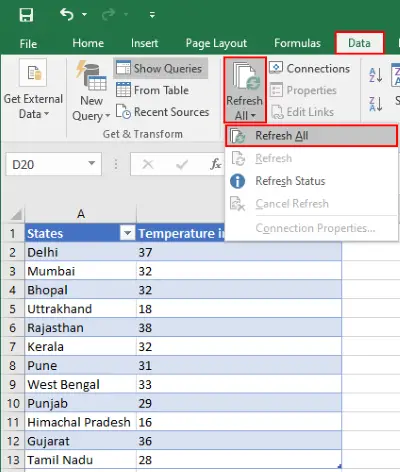Click the Enter checkmark formula bar icon
This screenshot has height=472, width=400.
click(x=182, y=164)
